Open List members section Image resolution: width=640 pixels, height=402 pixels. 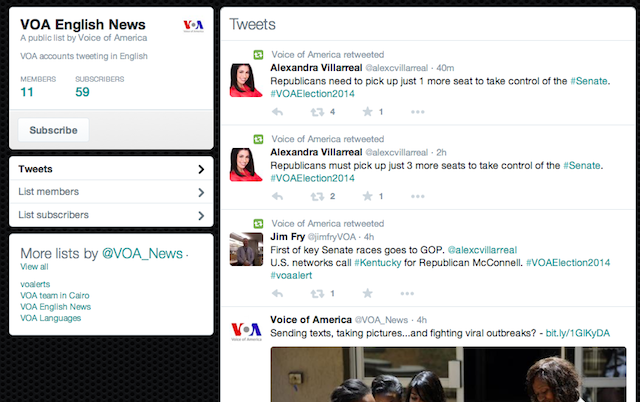(x=111, y=192)
